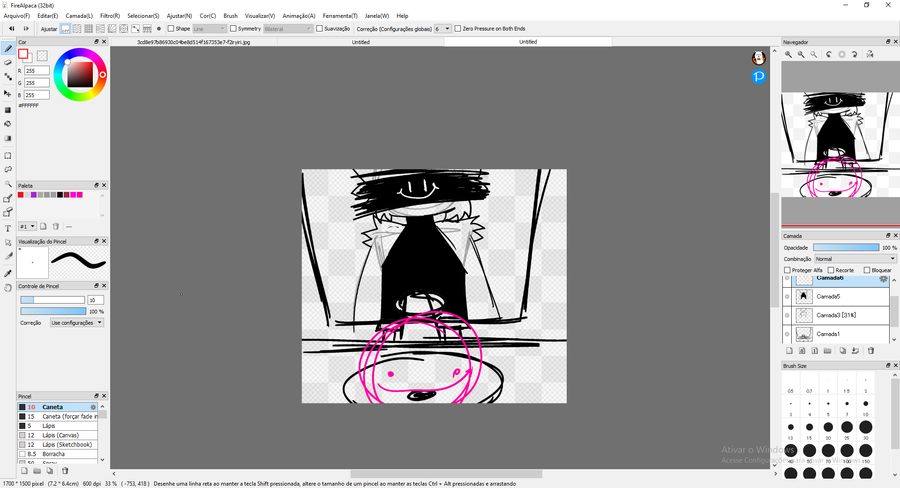Select the Eraser tool in left toolbar

pyautogui.click(x=8, y=63)
